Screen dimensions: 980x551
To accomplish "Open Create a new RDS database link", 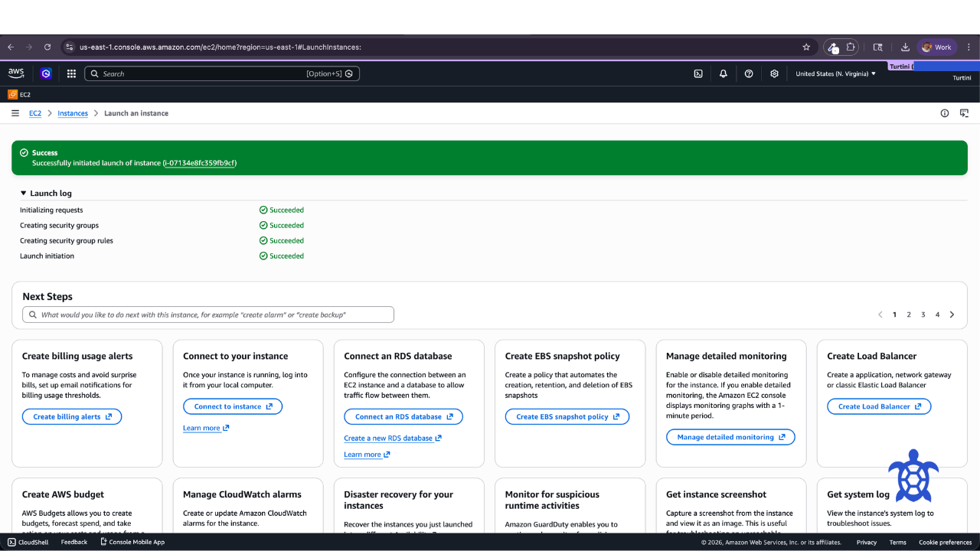I will tap(393, 439).
